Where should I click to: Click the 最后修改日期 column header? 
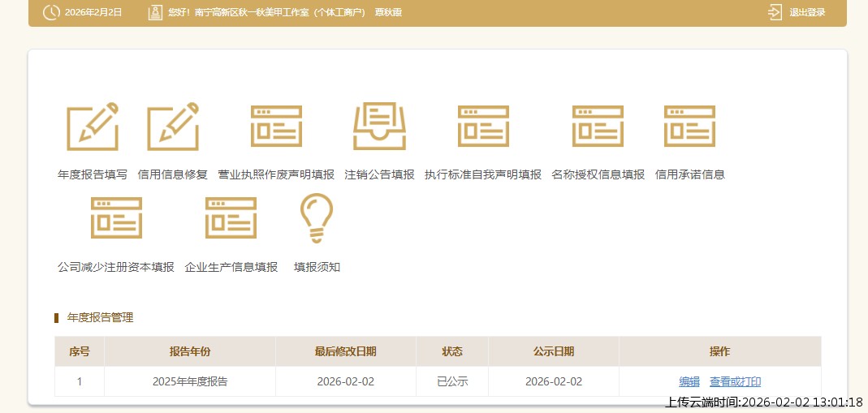[345, 351]
